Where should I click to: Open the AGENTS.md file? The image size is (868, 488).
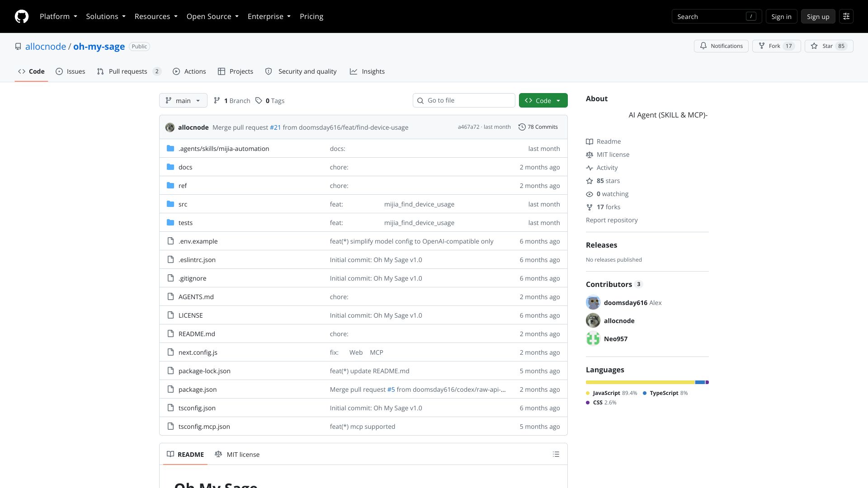(196, 297)
